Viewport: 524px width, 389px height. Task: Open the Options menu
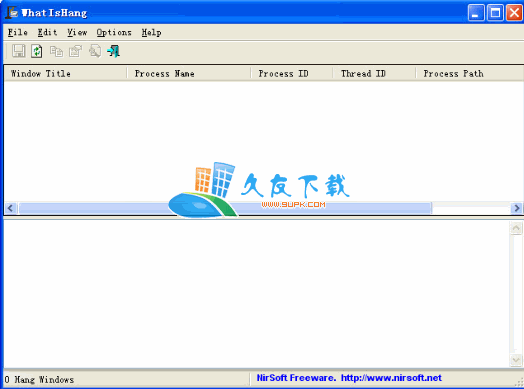tap(114, 32)
